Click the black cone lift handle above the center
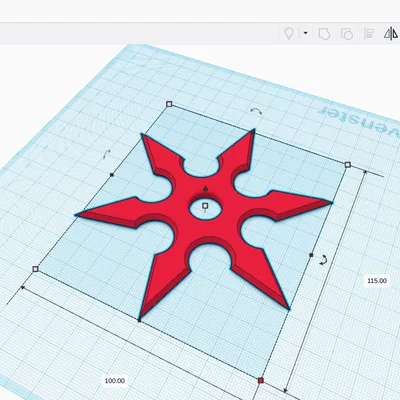400x400 pixels. coord(205,189)
